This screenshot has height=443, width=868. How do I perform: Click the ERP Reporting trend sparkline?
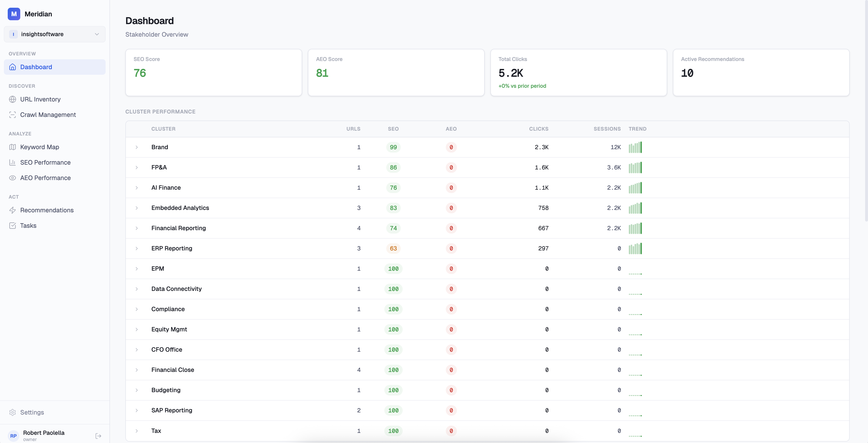[635, 248]
